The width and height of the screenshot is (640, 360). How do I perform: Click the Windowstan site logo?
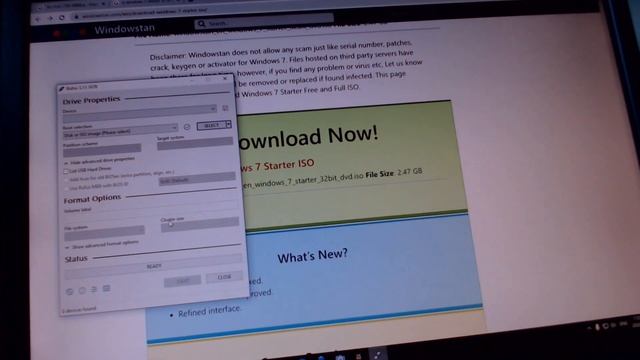pos(124,29)
